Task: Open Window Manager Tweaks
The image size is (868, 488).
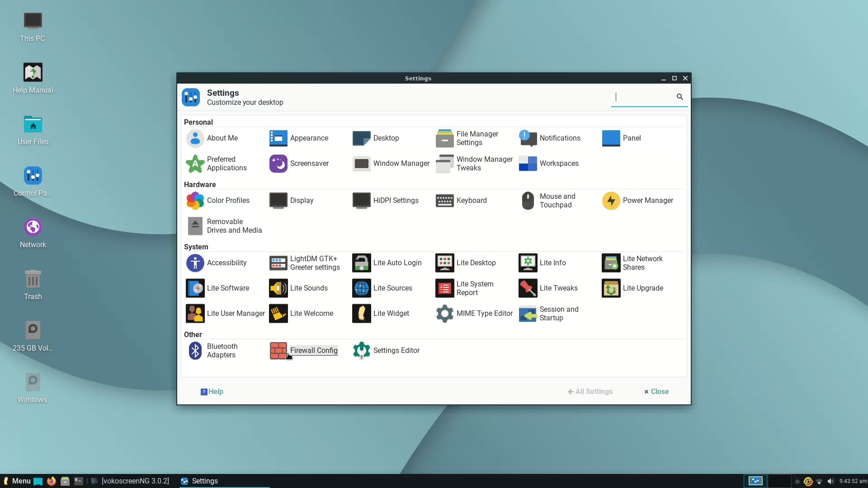Action: [x=475, y=164]
